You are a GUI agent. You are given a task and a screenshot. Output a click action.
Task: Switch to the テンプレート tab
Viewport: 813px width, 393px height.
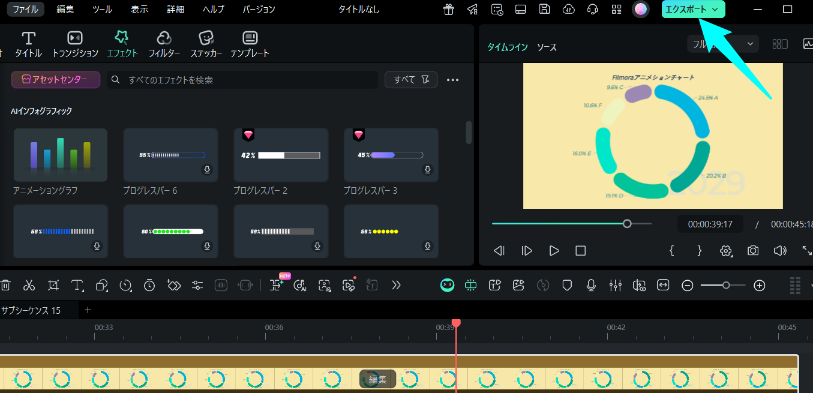click(x=250, y=44)
